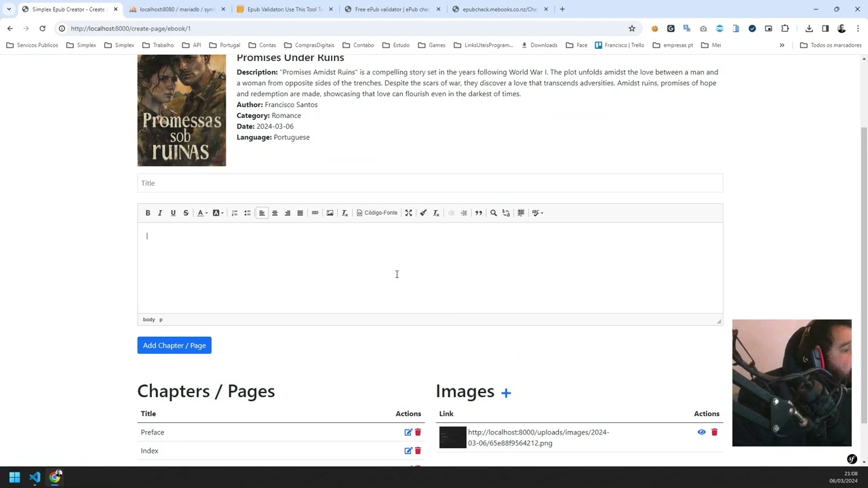This screenshot has width=868, height=488.
Task: Open the Servicos Publicos bookmark folder
Action: pyautogui.click(x=32, y=45)
